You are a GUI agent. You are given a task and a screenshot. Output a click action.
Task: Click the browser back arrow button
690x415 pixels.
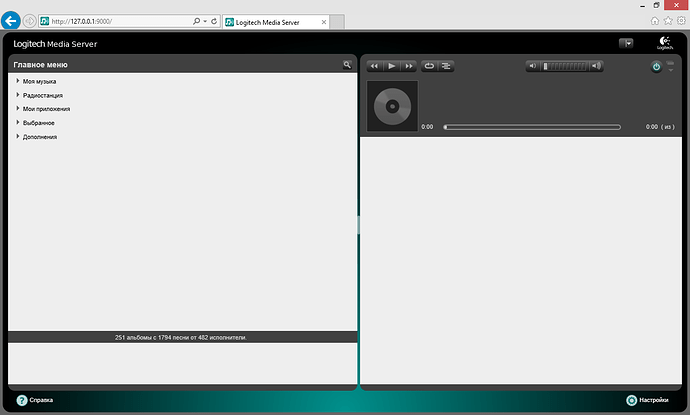[x=12, y=20]
